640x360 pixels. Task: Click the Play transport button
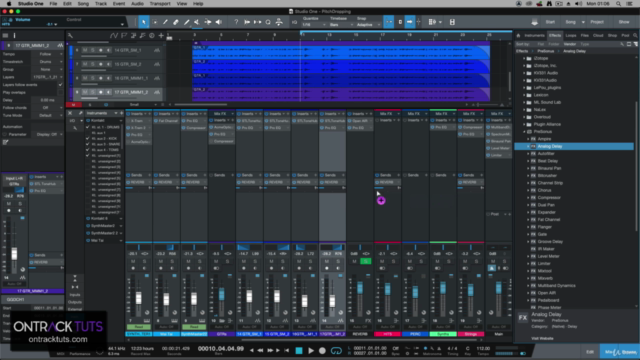311,351
